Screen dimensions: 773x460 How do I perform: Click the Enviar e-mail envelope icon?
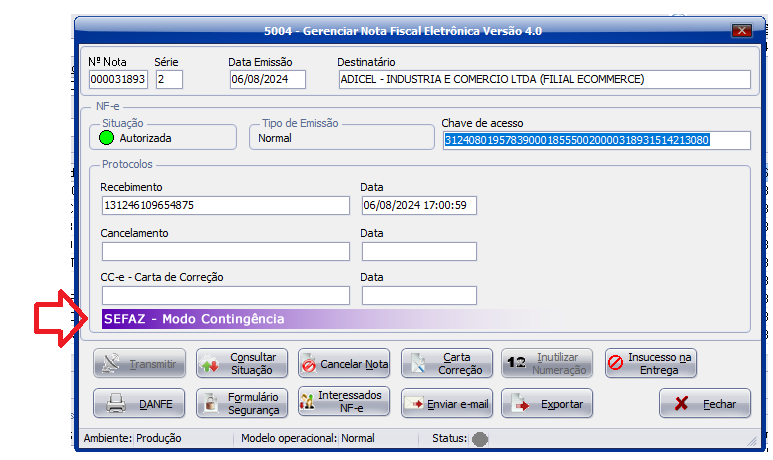tap(413, 404)
